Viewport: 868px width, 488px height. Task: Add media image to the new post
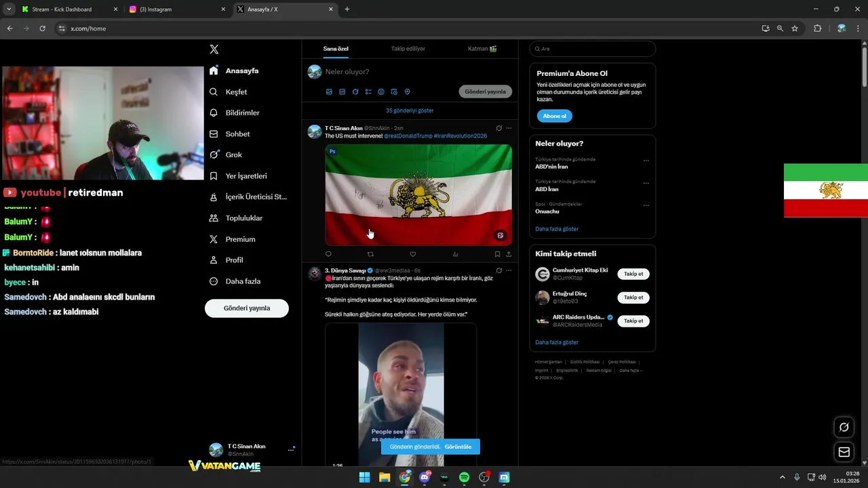[x=329, y=91]
